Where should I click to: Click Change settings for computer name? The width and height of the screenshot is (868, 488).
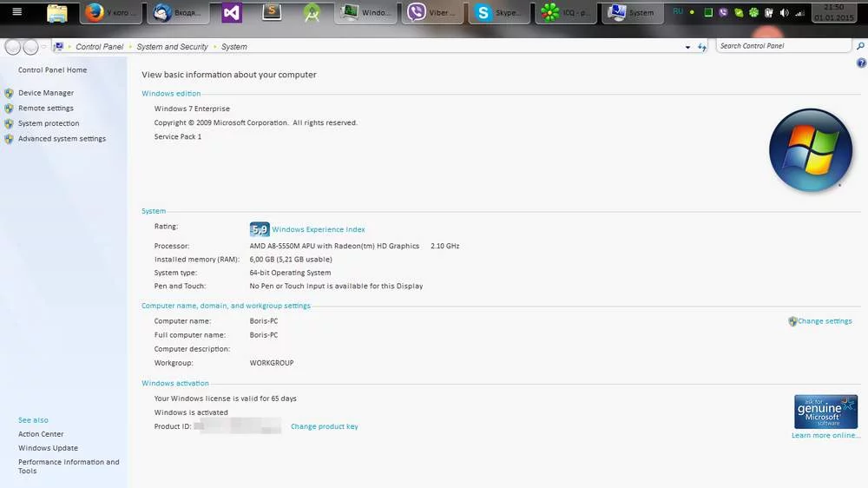pyautogui.click(x=825, y=320)
